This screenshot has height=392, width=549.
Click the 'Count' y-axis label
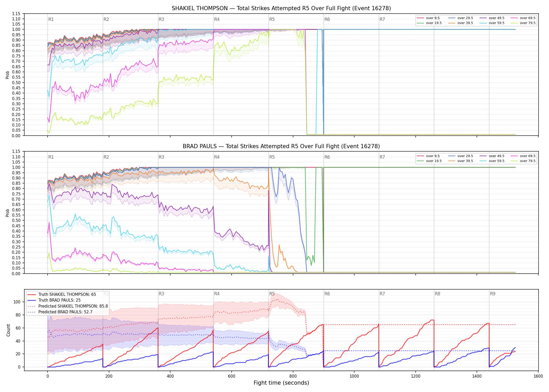pyautogui.click(x=8, y=330)
